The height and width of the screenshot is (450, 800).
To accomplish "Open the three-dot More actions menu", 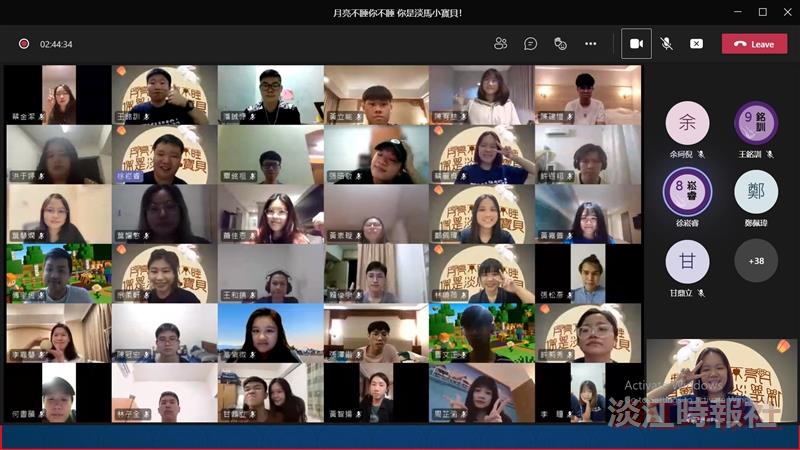I will pos(591,44).
